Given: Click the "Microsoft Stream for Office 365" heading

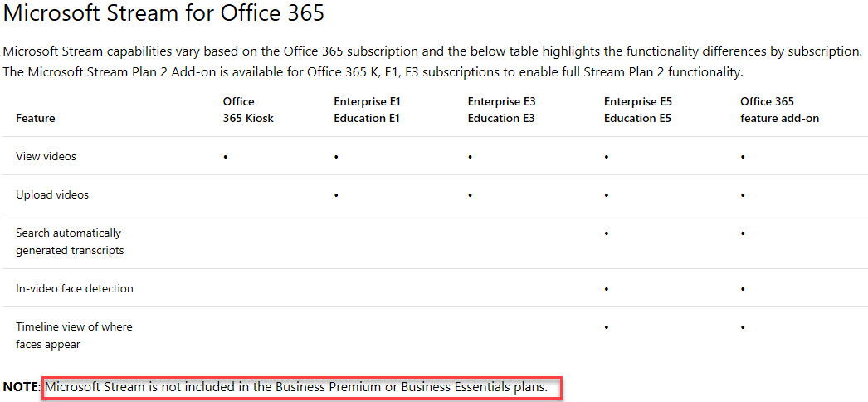Looking at the screenshot, I should coord(163,14).
